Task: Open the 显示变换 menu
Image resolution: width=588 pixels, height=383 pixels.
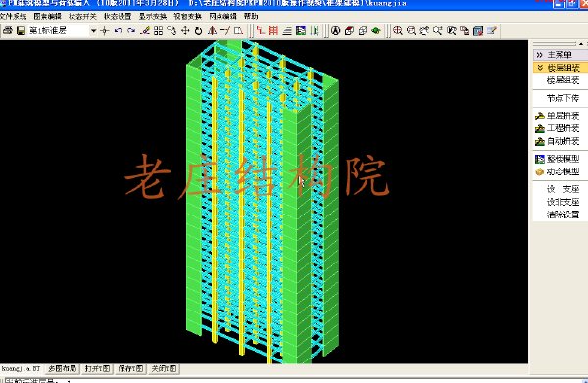Action: (153, 16)
